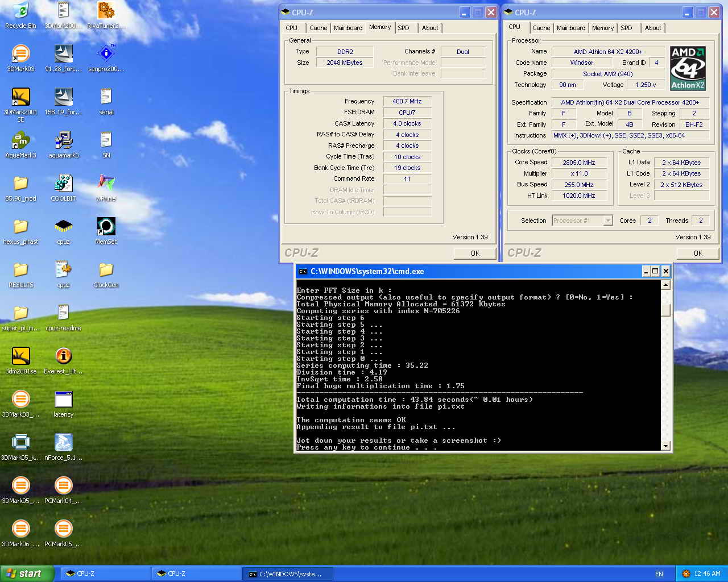This screenshot has width=728, height=582.
Task: Click the x 11.0 Multiplier value
Action: click(579, 174)
